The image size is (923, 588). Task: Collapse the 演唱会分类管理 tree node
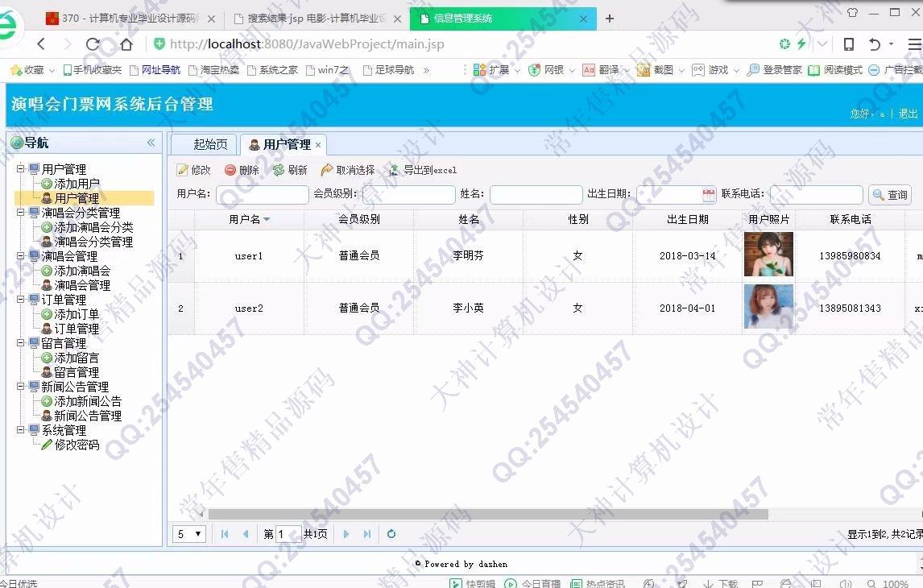[x=21, y=213]
